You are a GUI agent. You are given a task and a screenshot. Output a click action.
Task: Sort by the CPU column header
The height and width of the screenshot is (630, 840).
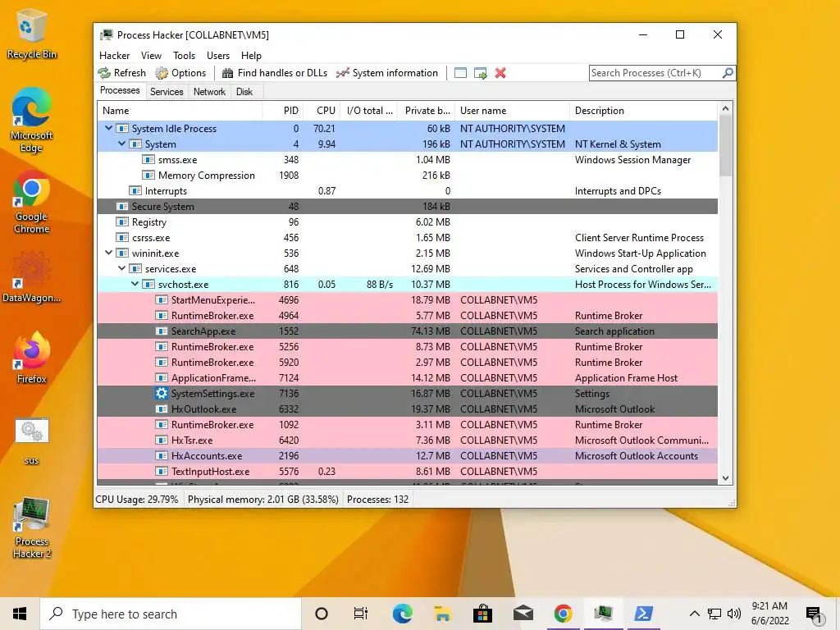tap(323, 111)
